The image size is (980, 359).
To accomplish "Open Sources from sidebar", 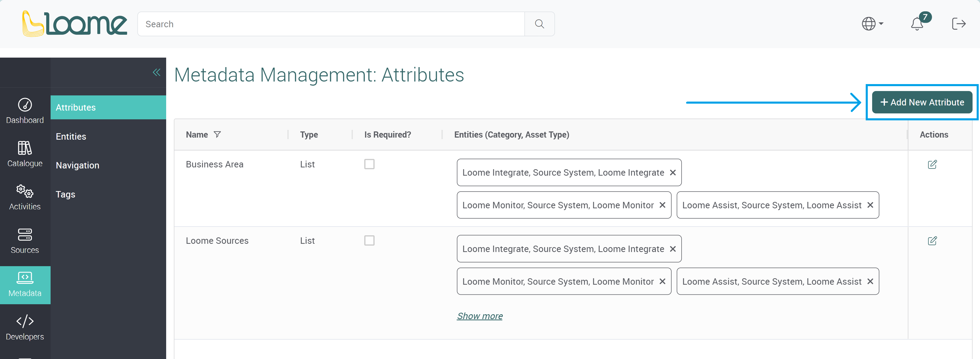I will (25, 241).
